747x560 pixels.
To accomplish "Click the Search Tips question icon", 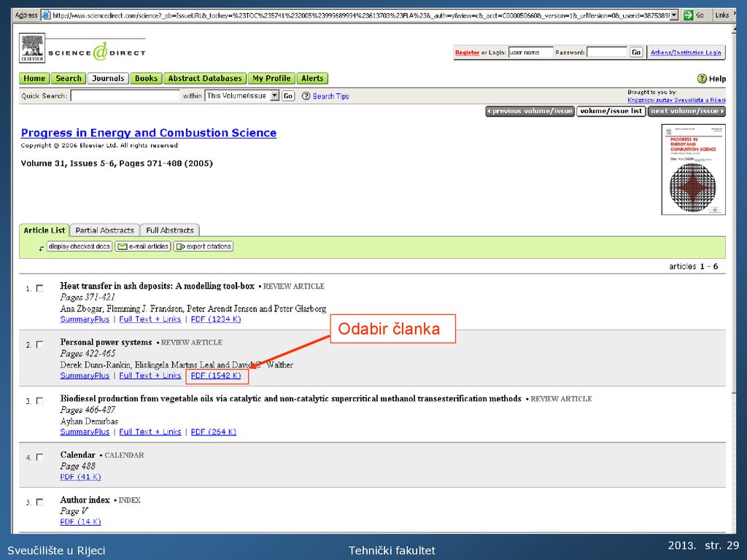I will pyautogui.click(x=306, y=96).
